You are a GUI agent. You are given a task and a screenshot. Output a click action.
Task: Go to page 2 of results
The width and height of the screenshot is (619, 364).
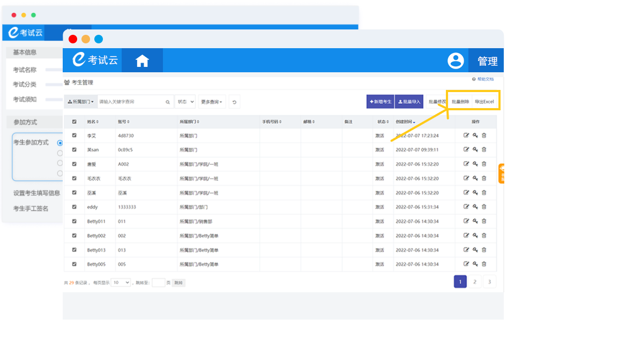(474, 282)
